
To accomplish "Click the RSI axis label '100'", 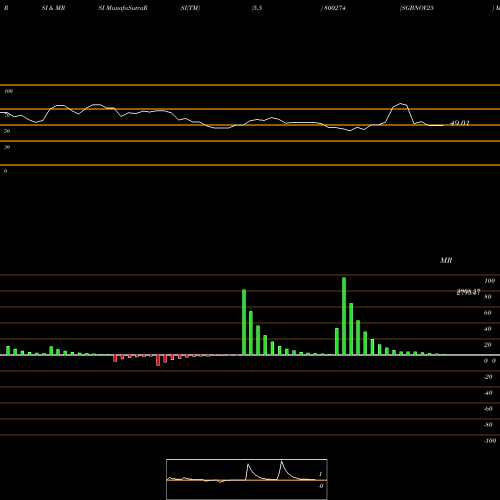I will pyautogui.click(x=8, y=91).
